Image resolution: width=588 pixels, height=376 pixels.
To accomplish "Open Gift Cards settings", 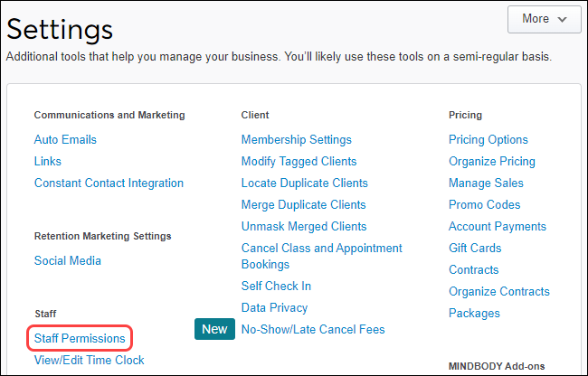I will point(475,249).
